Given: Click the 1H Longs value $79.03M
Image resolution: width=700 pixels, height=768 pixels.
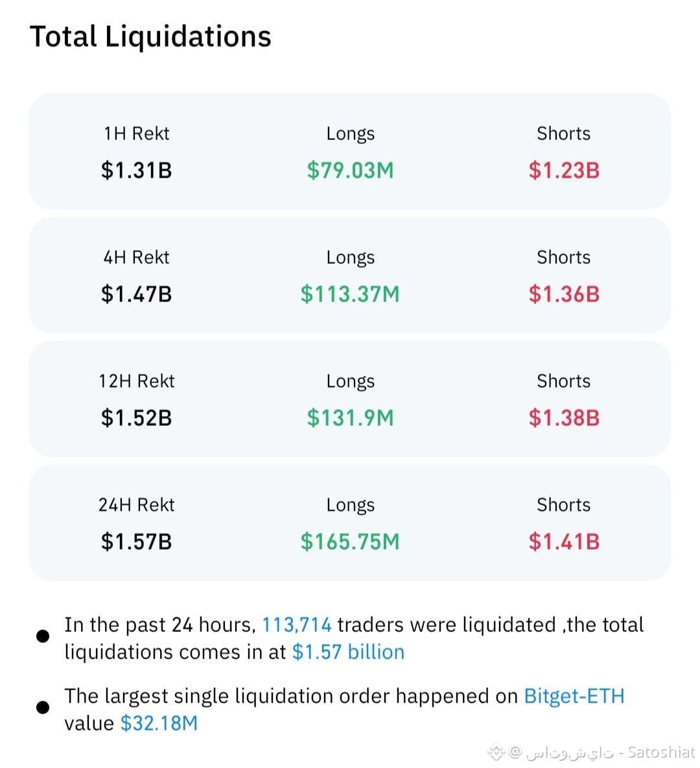Looking at the screenshot, I should [350, 170].
